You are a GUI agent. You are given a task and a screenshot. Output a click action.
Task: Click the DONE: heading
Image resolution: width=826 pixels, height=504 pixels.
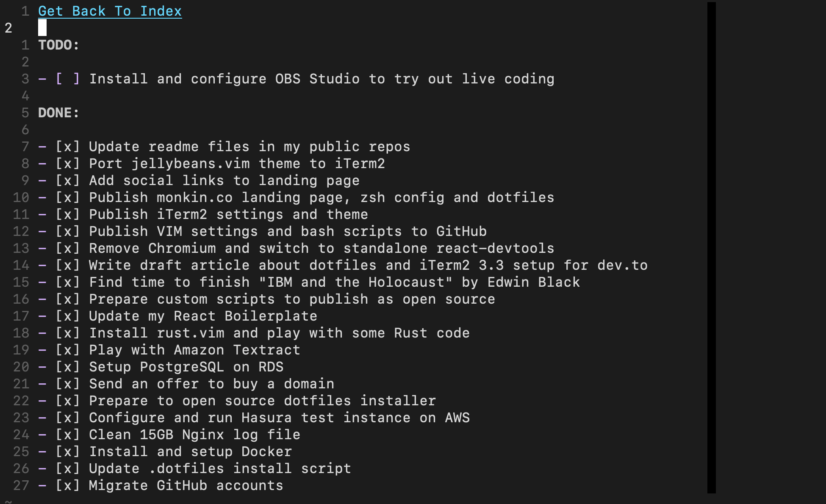(59, 113)
